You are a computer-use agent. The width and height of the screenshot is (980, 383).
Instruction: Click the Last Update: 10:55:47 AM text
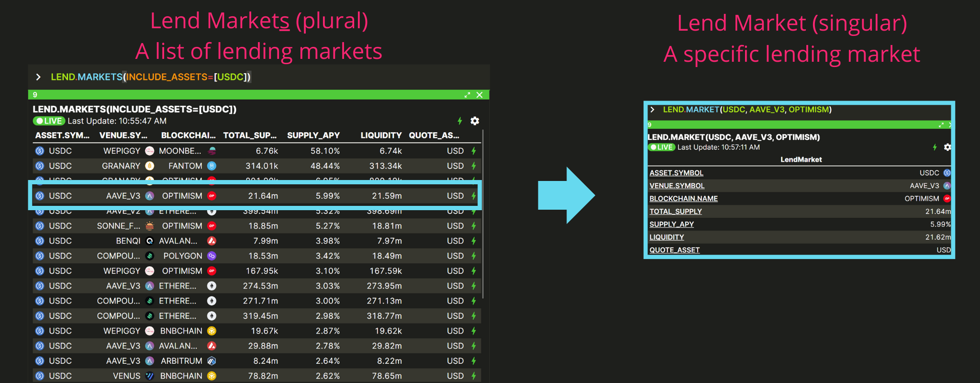coord(117,121)
